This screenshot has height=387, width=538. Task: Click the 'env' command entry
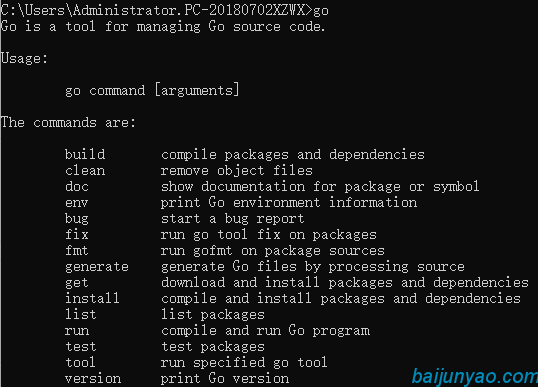coord(77,203)
